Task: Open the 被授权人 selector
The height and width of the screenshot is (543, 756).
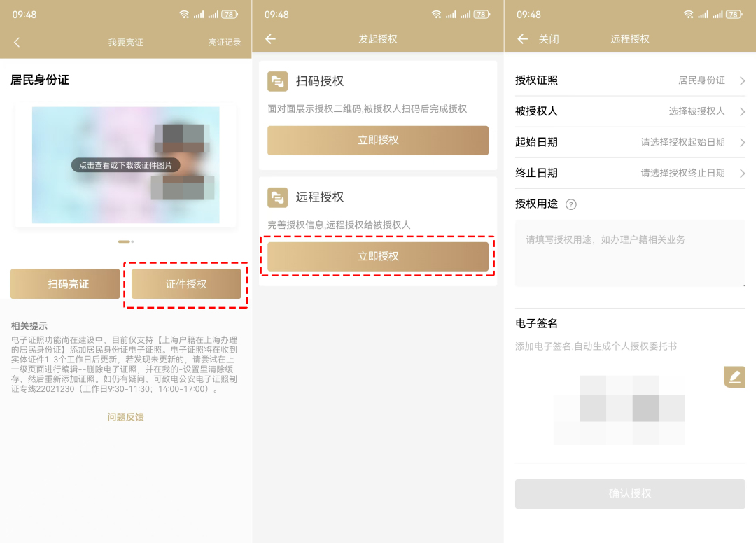Action: (630, 111)
